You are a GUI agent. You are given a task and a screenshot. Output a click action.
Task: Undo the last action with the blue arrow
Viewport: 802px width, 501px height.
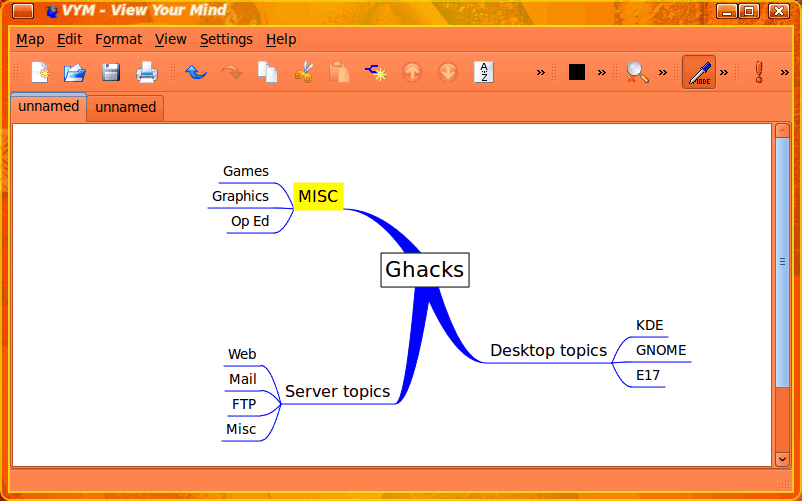click(196, 72)
